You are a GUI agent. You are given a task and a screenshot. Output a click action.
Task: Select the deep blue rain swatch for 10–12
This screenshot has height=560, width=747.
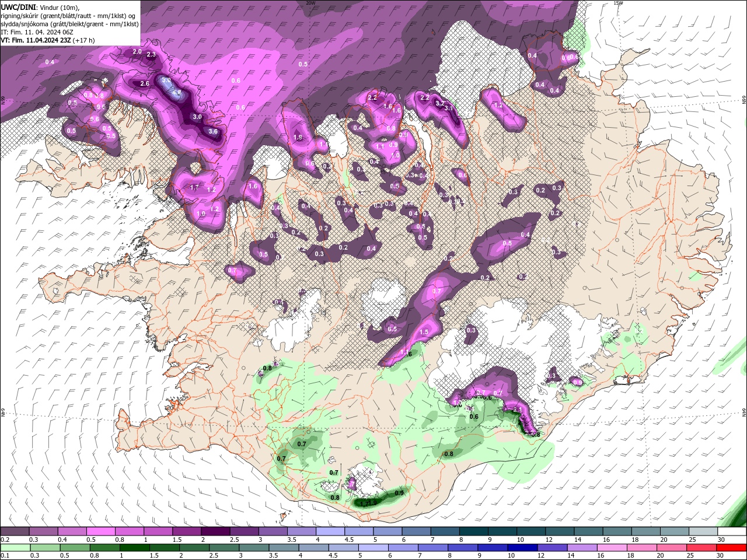point(523,548)
